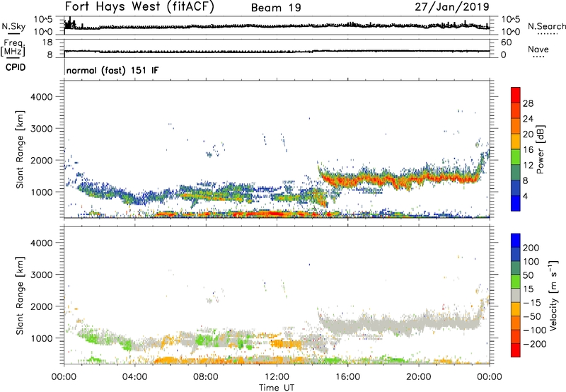This screenshot has height=392, width=566.
Task: Click the "04:00" time axis tick label
Action: coord(134,377)
